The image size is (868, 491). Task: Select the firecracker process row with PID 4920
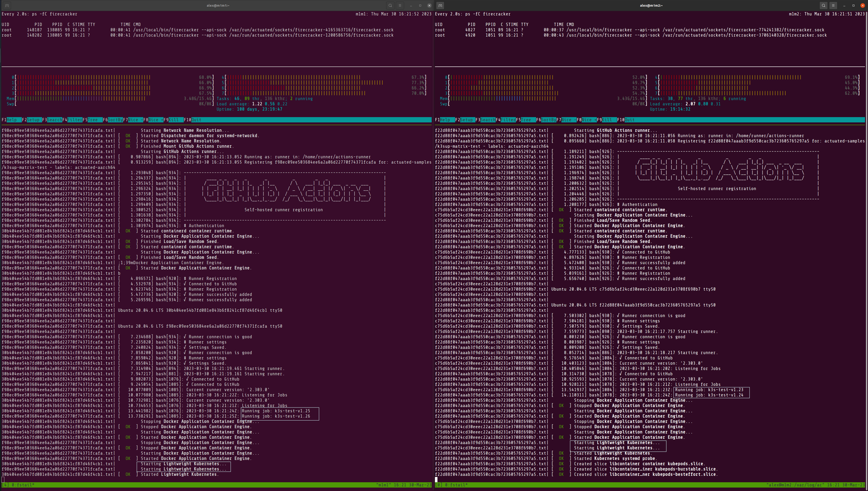click(x=631, y=35)
